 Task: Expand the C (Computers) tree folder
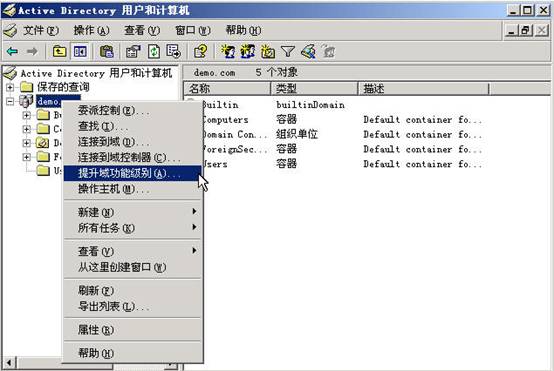click(x=26, y=129)
